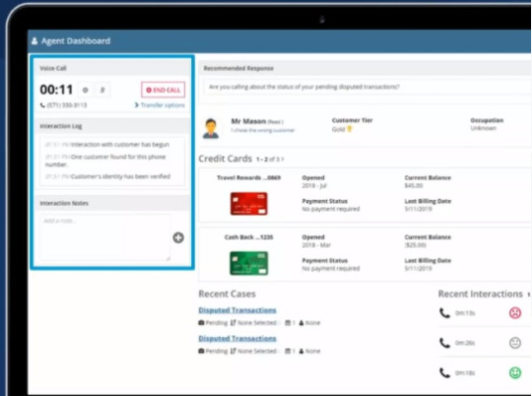Screen dimensions: 532x396
Task: Select log entry 'One customer found for this phone number'
Action: pos(105,161)
